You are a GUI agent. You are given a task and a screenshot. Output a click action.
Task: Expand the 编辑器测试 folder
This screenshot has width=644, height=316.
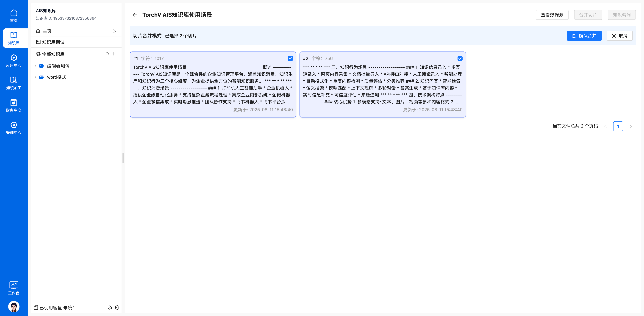pyautogui.click(x=35, y=66)
